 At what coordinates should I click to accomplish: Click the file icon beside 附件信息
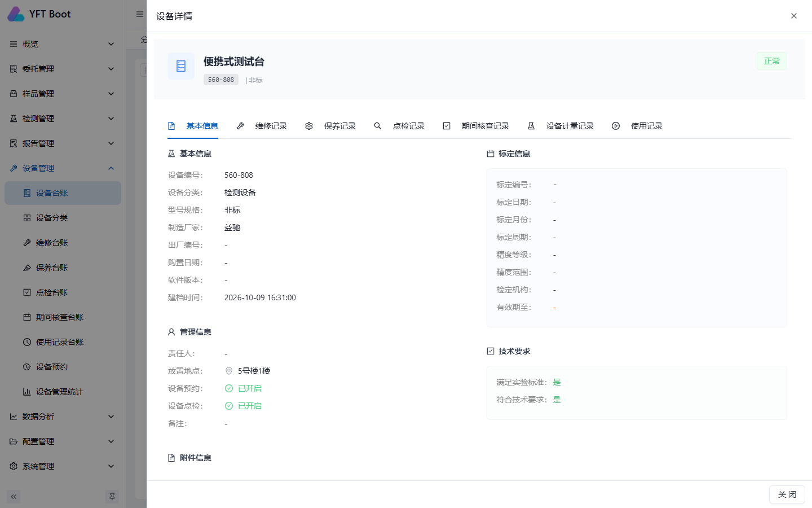pos(171,458)
